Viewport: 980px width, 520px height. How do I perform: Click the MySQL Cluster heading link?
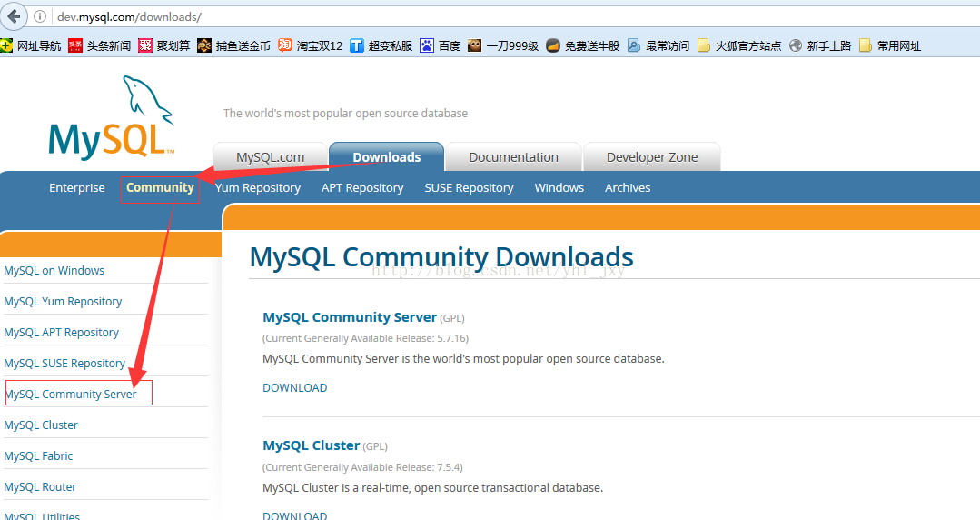[312, 445]
